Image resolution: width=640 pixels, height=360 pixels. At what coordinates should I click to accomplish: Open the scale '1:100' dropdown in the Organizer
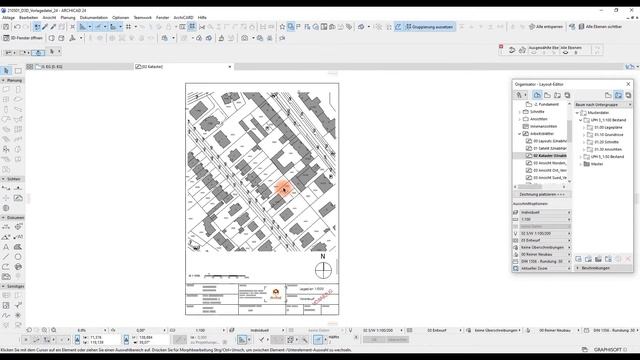[545, 220]
